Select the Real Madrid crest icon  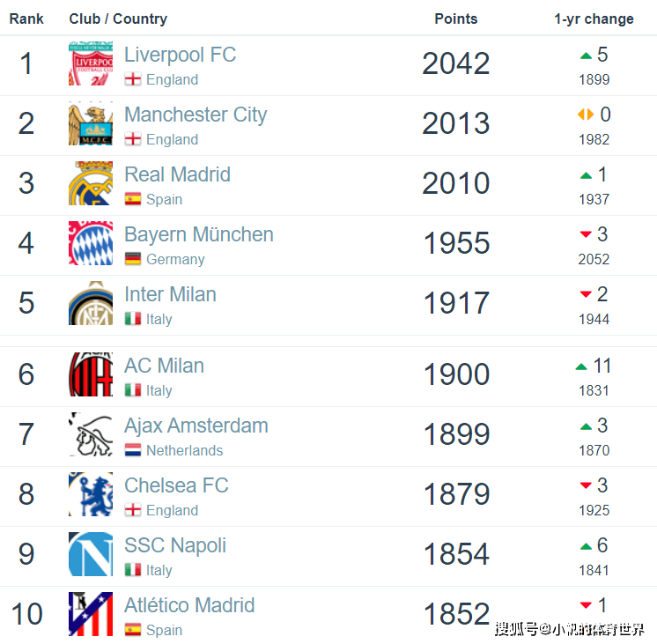coord(91,183)
